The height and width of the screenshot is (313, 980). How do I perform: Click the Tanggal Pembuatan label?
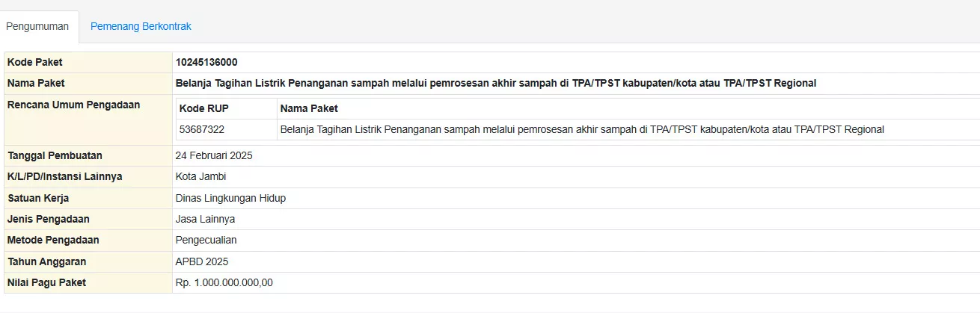(x=55, y=155)
